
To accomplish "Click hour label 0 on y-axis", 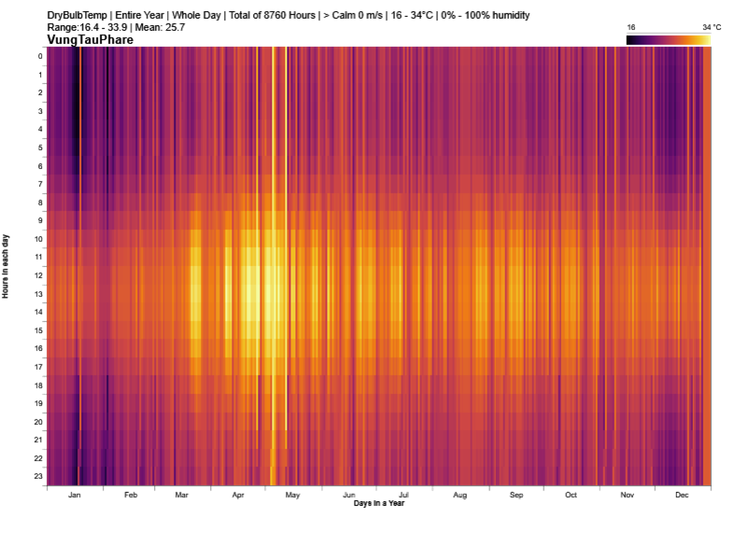I will tap(40, 56).
